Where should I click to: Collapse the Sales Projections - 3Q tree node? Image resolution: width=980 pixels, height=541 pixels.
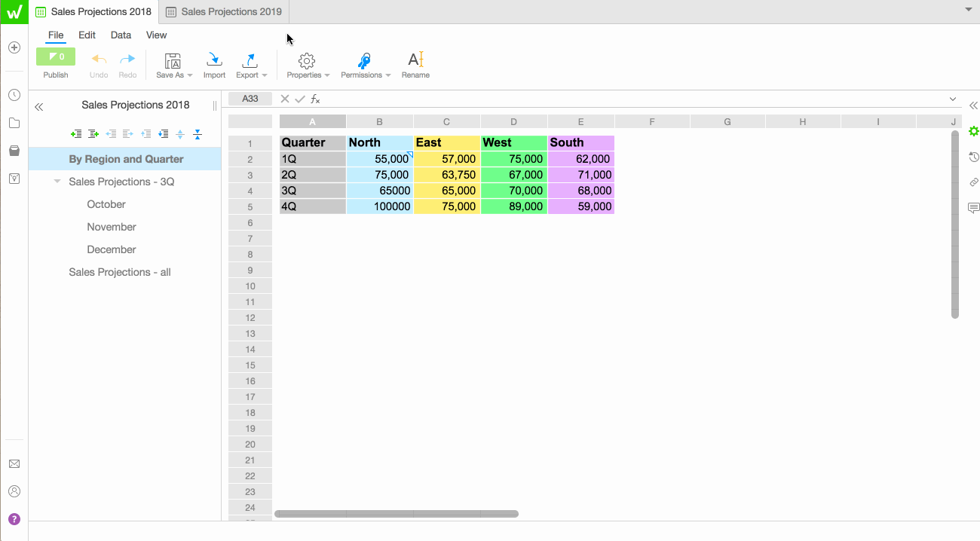click(57, 182)
